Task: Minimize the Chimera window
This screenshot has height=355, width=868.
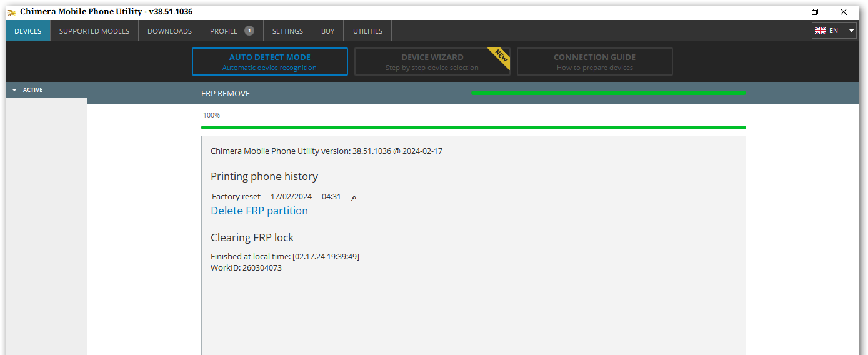Action: click(x=786, y=12)
